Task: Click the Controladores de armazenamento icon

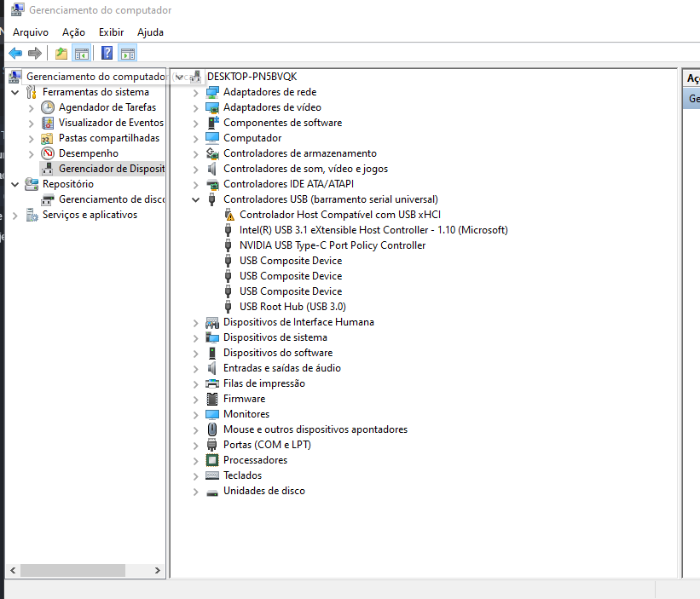Action: pos(212,153)
